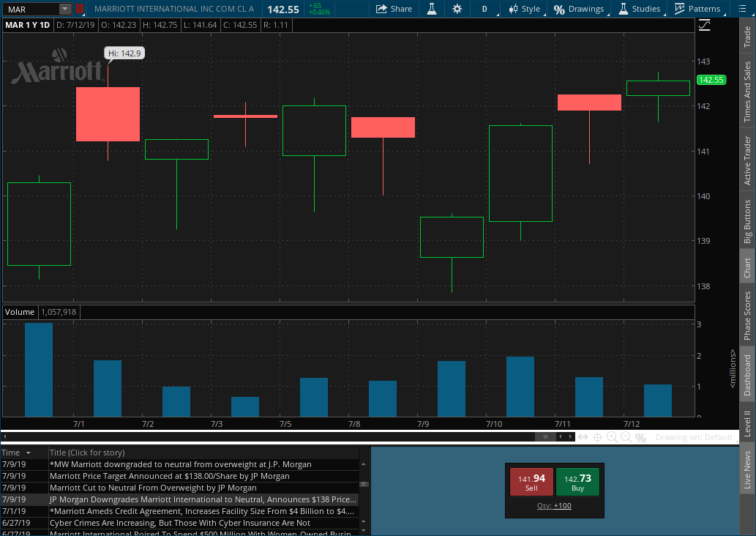756x536 pixels.
Task: Switch to the Active Trader tab
Action: pyautogui.click(x=747, y=158)
